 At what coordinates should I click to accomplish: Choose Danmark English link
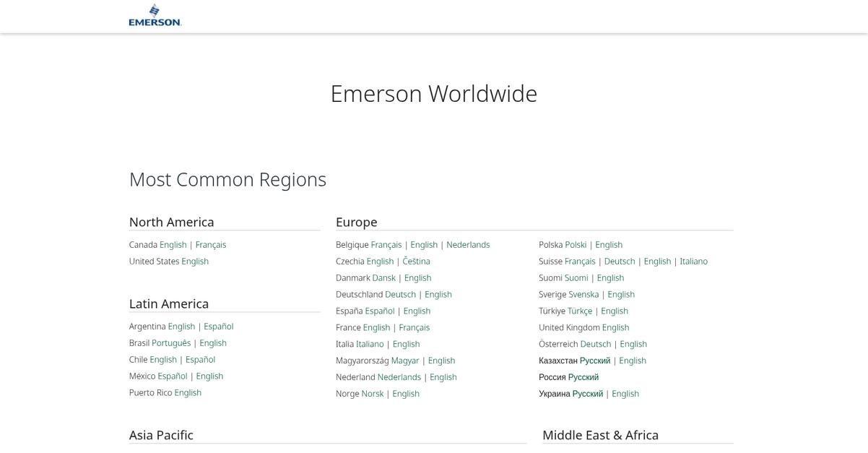418,278
